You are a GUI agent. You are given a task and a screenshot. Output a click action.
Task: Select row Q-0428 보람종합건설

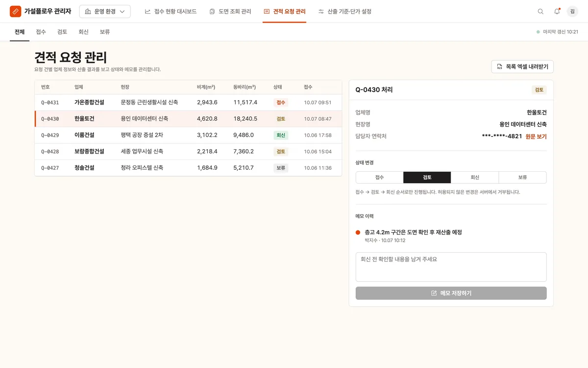[188, 151]
